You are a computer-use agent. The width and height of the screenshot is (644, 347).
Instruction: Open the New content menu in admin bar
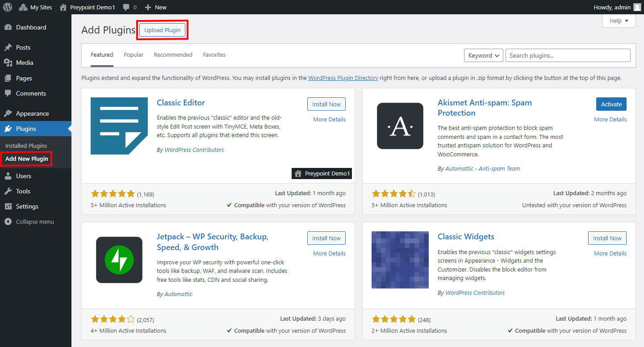[x=156, y=7]
